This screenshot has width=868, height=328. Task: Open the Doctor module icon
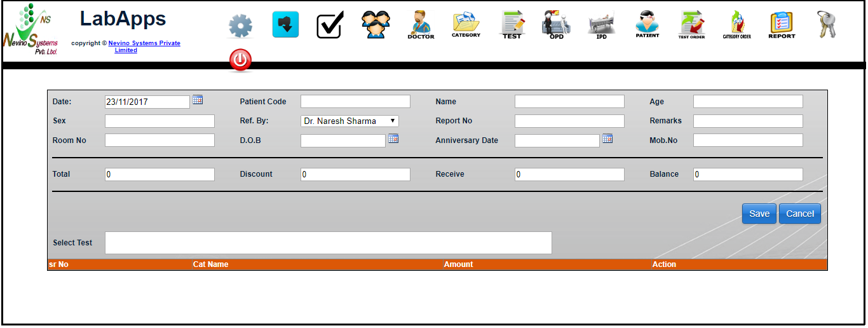point(421,25)
